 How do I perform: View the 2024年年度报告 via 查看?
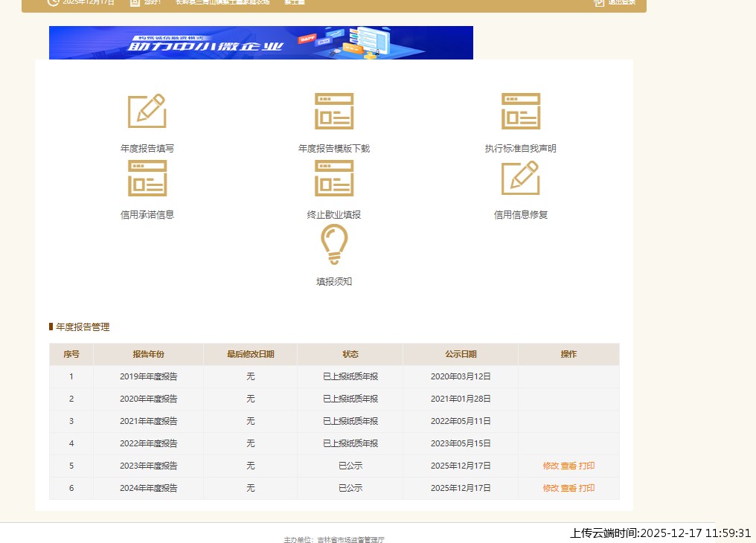click(x=568, y=489)
